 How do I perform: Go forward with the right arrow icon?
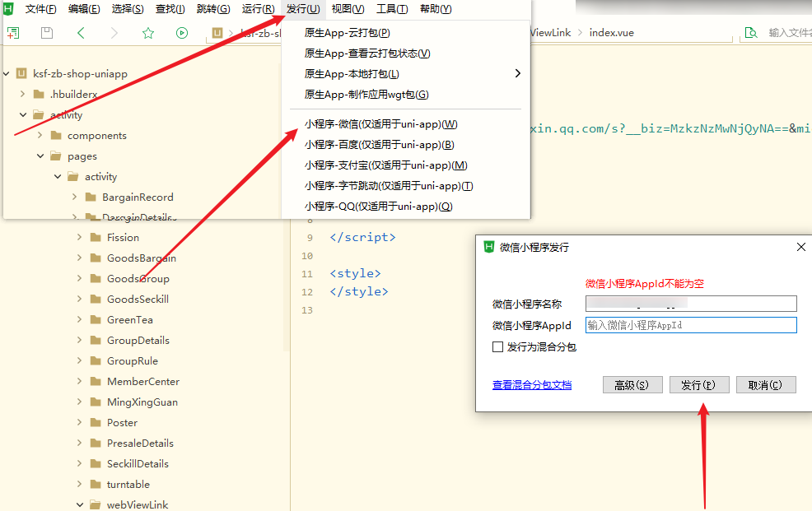pyautogui.click(x=114, y=33)
